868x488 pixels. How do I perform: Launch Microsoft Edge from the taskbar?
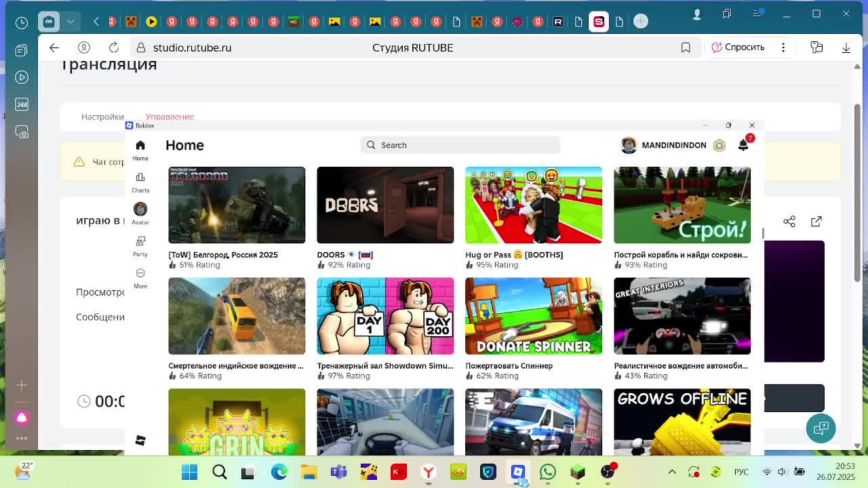(279, 472)
